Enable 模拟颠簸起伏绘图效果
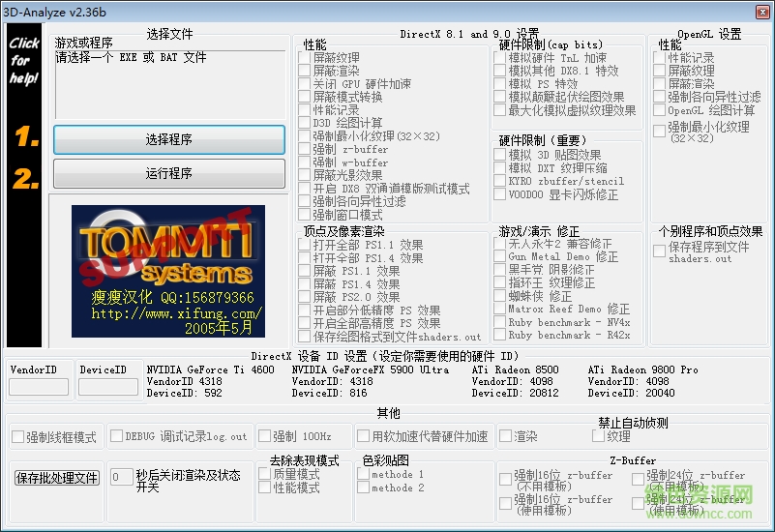This screenshot has width=775, height=532. (x=499, y=97)
